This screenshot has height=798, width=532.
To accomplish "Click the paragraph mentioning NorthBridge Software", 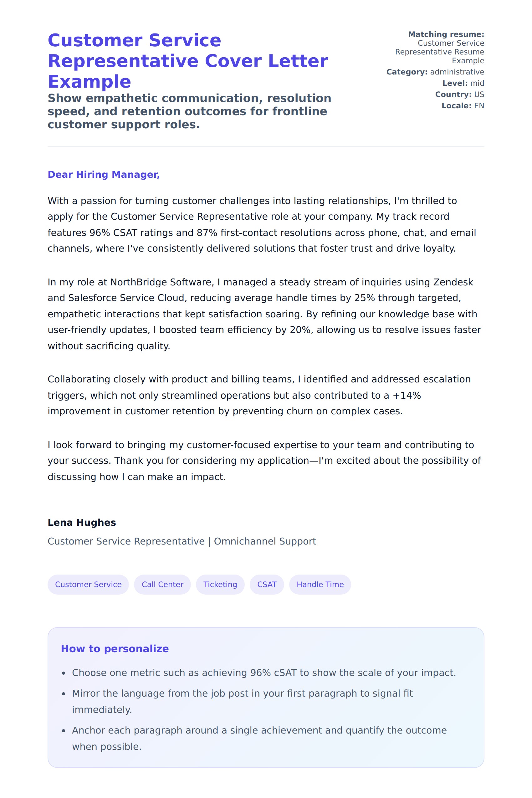I will (264, 314).
